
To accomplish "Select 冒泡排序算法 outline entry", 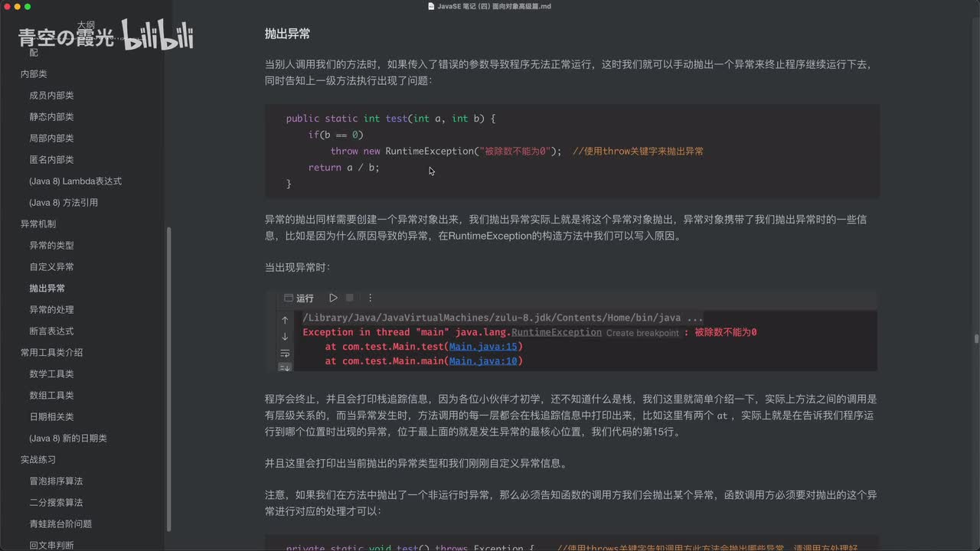I will 56,481.
